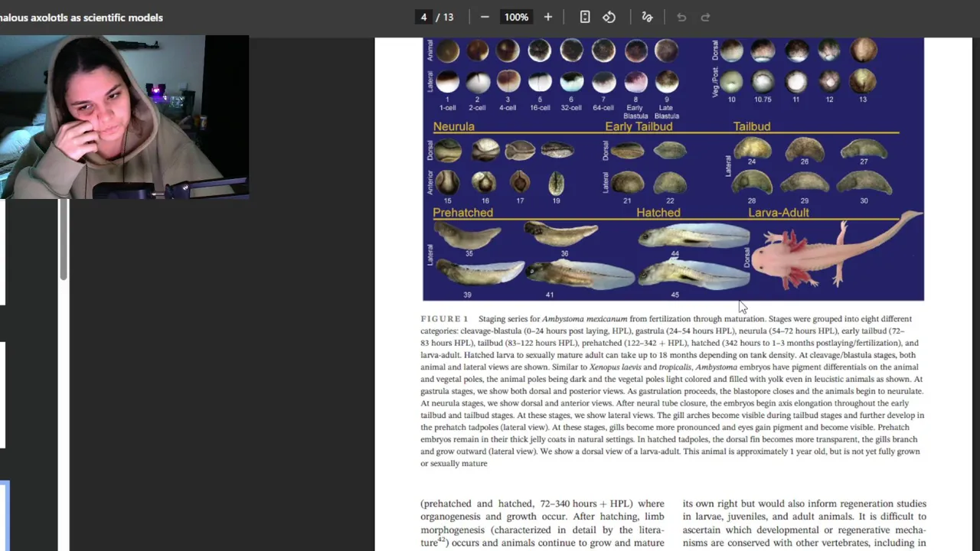The width and height of the screenshot is (980, 551).
Task: Select the draw annotation tool
Action: pyautogui.click(x=647, y=17)
